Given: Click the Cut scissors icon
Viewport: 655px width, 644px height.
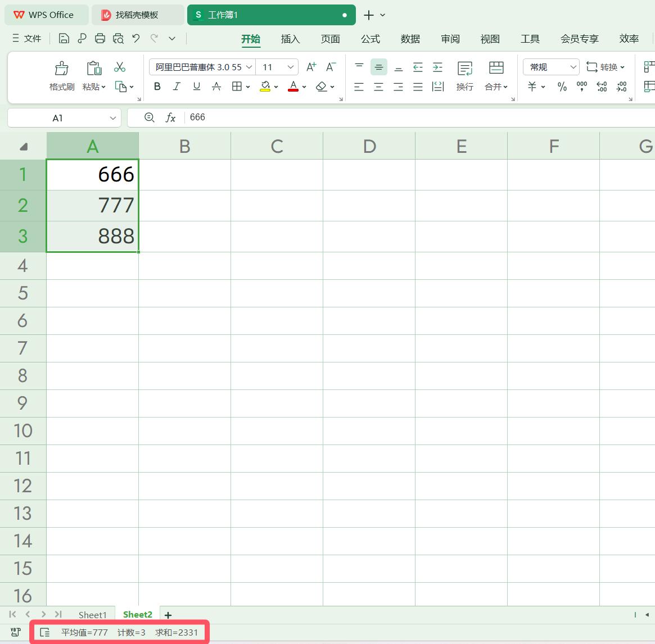Looking at the screenshot, I should click(x=120, y=67).
